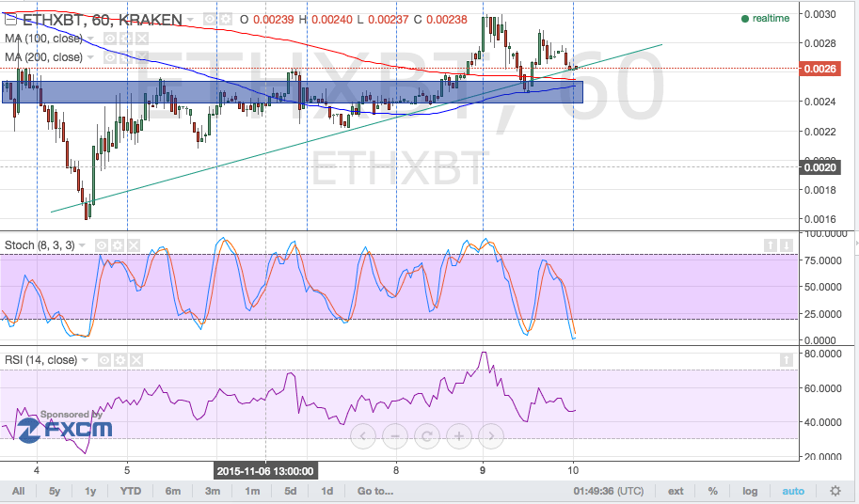Image resolution: width=859 pixels, height=504 pixels.
Task: Open the 'Go to...' date dialog
Action: pyautogui.click(x=375, y=491)
